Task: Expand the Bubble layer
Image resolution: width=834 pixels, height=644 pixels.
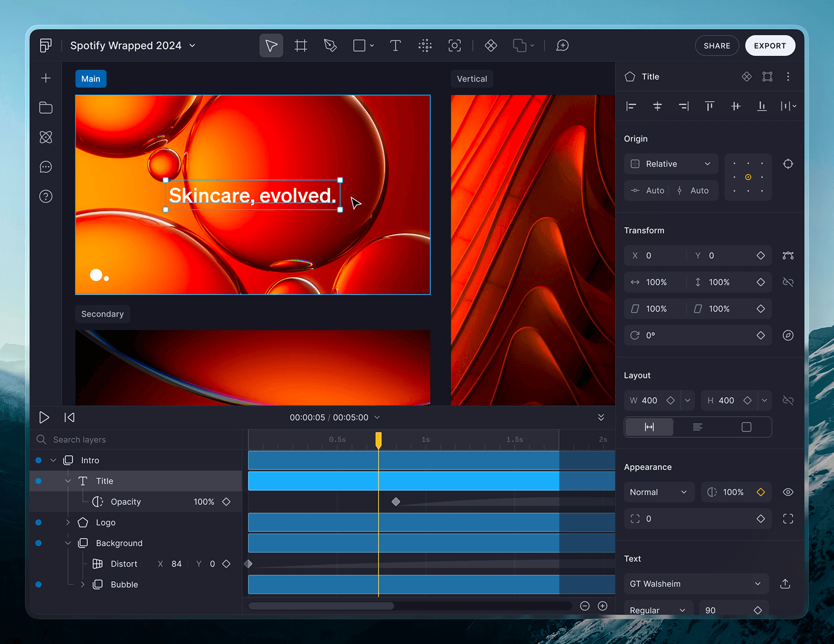Action: pyautogui.click(x=83, y=585)
